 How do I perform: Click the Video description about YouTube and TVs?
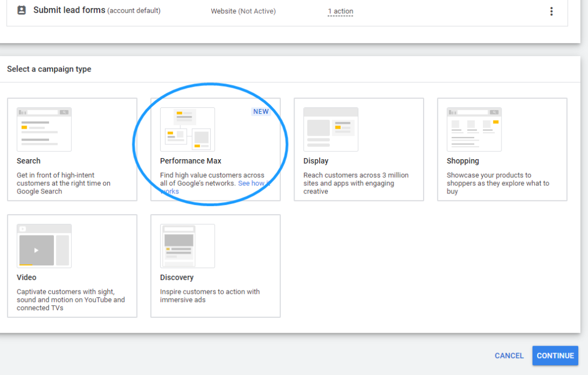point(70,300)
